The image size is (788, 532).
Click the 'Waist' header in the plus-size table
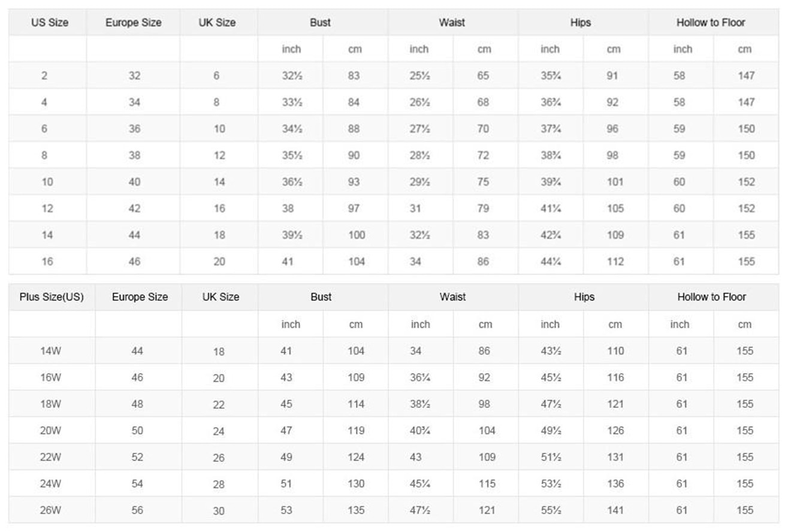pos(452,297)
